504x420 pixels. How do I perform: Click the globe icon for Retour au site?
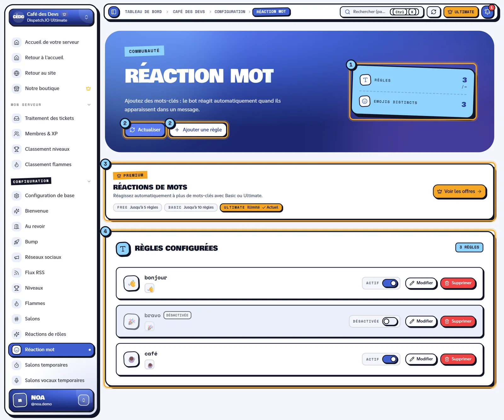point(17,73)
